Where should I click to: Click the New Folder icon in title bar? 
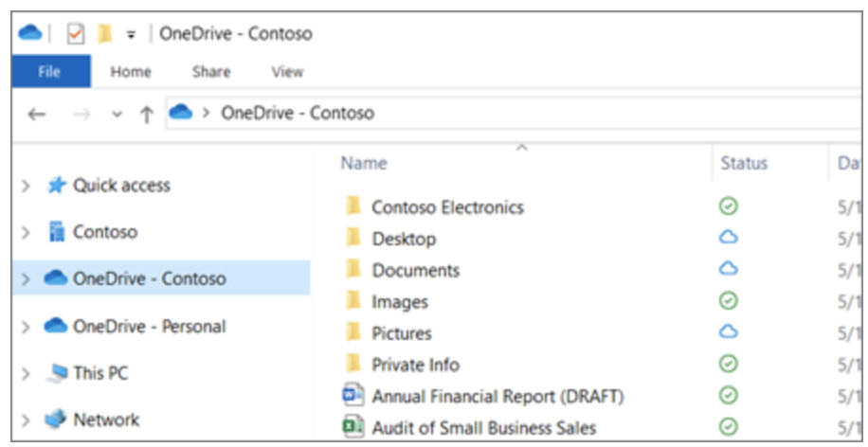click(104, 34)
